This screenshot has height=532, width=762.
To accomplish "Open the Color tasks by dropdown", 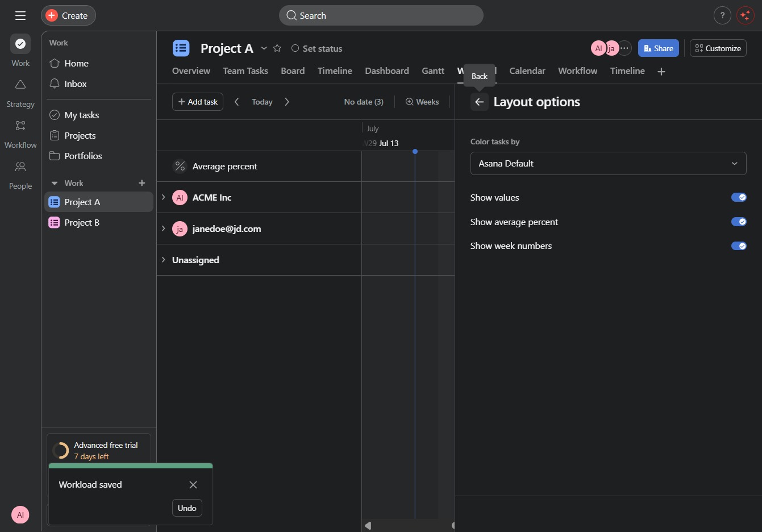I will click(608, 163).
